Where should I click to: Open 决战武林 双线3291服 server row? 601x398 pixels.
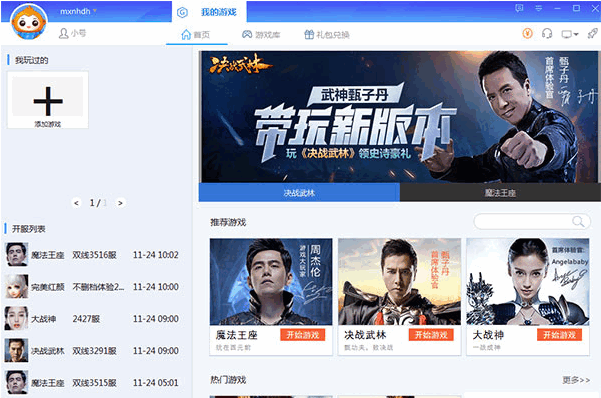pyautogui.click(x=92, y=350)
